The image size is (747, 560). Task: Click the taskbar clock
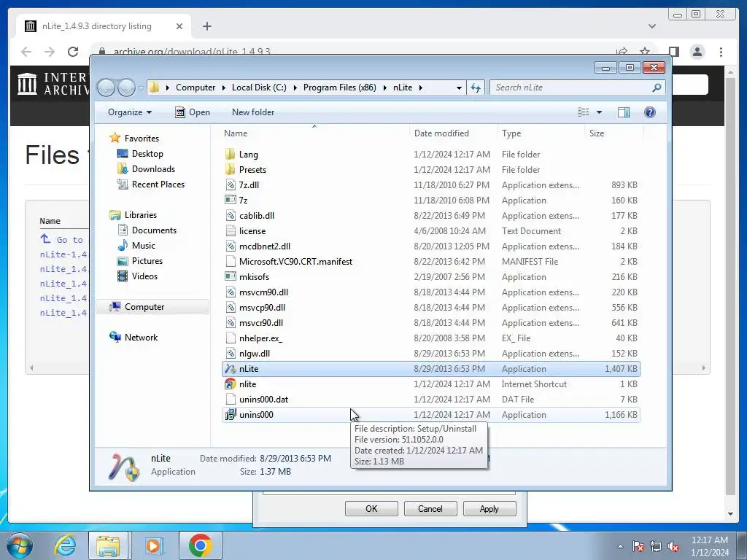[x=710, y=546]
